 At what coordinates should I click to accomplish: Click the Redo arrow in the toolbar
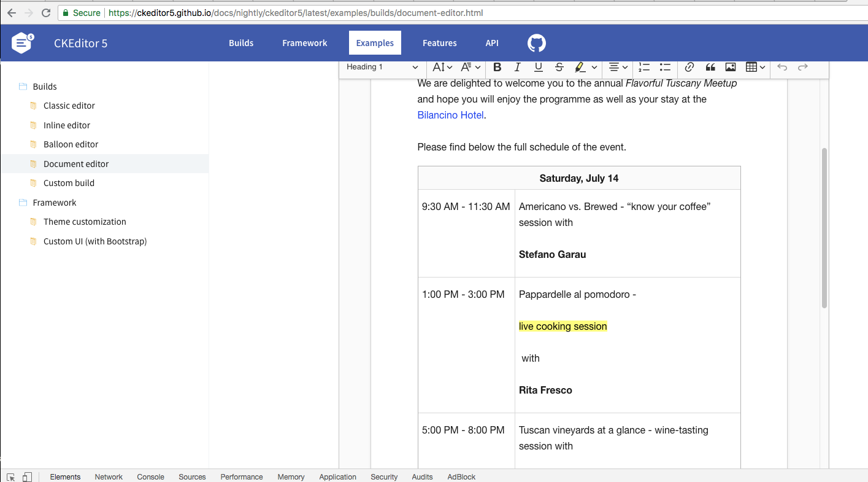tap(803, 67)
